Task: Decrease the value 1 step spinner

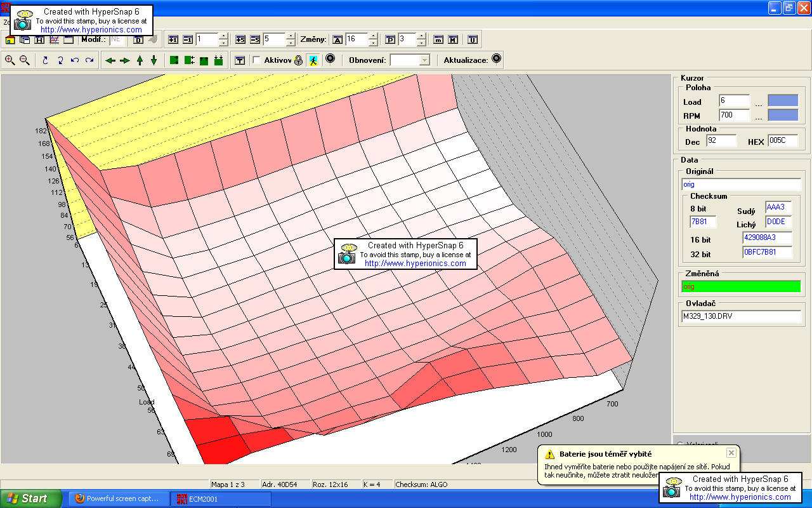Action: (x=223, y=43)
